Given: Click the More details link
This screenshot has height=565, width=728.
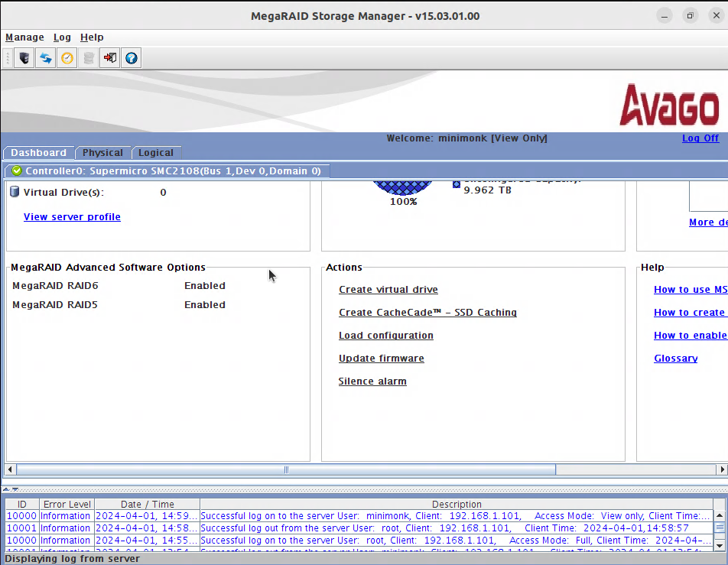Looking at the screenshot, I should (708, 222).
